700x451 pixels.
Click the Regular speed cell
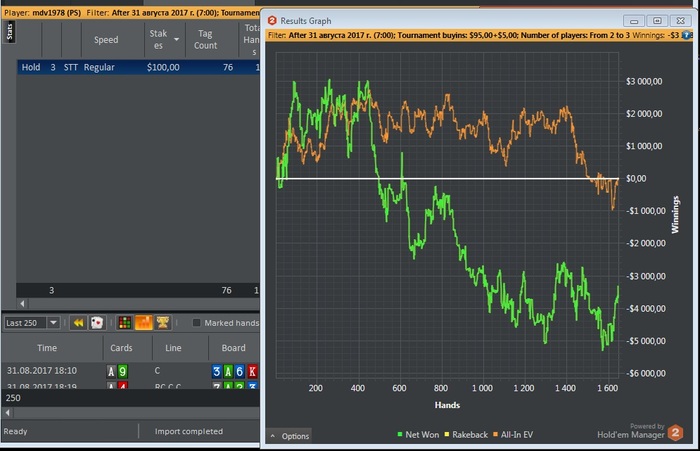coord(99,67)
